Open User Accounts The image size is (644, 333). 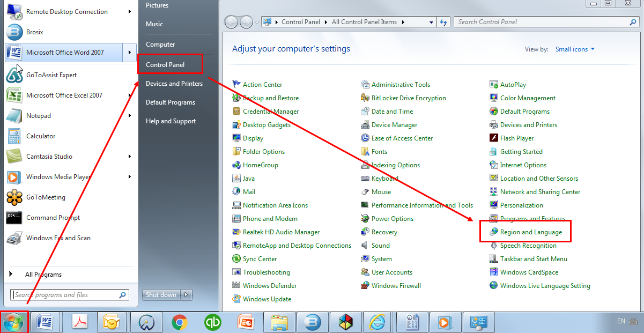387,272
